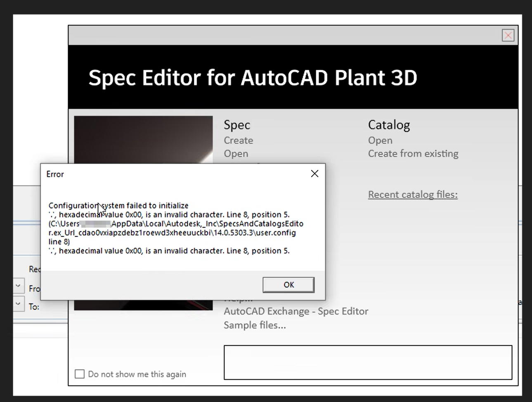532x402 pixels.
Task: Close the Spec Editor welcome window
Action: pyautogui.click(x=508, y=36)
